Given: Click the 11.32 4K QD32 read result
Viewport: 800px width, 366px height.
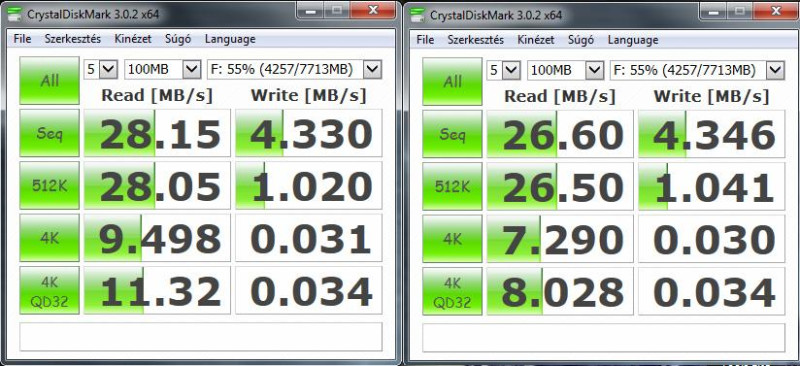Looking at the screenshot, I should coord(157,290).
